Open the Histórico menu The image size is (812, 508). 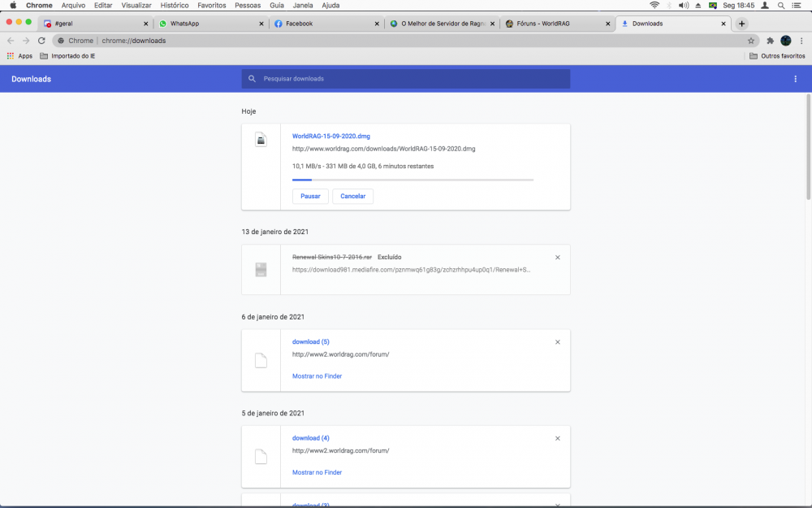[175, 5]
